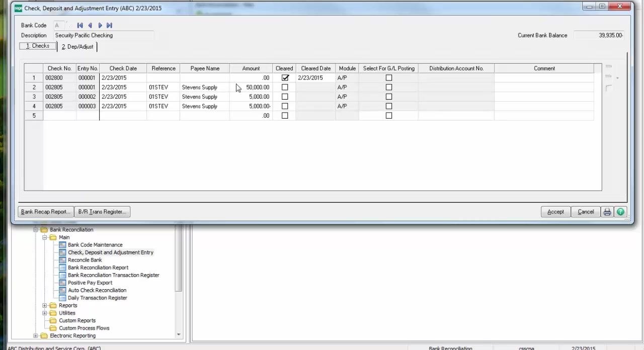
Task: Open Auto Check Reconciliation in the tree
Action: coord(97,290)
